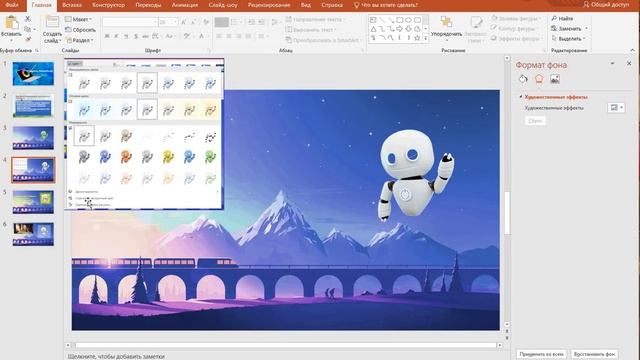The height and width of the screenshot is (360, 640).
Task: Click the notes field Щелкните, чтобы добавить заметки
Action: tap(116, 356)
